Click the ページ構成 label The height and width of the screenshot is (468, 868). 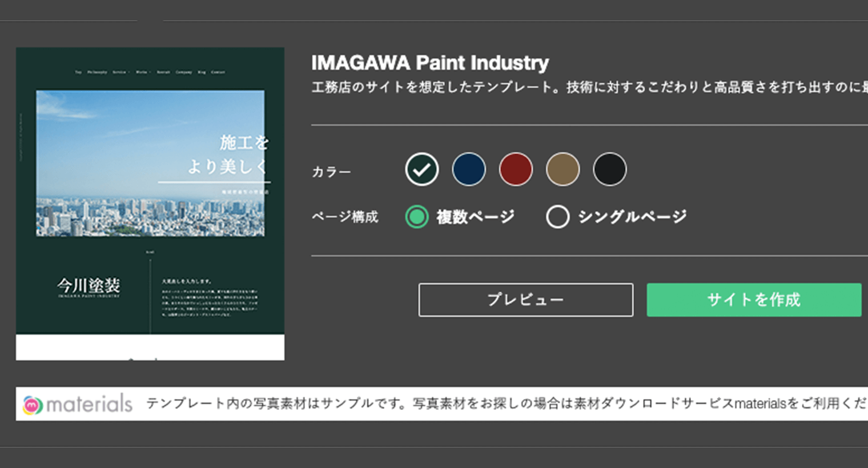(345, 217)
